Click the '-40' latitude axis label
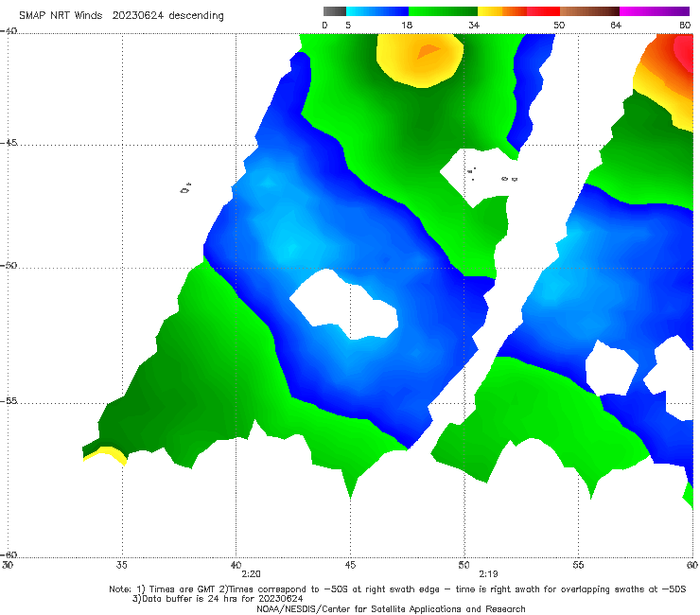 [x=9, y=31]
